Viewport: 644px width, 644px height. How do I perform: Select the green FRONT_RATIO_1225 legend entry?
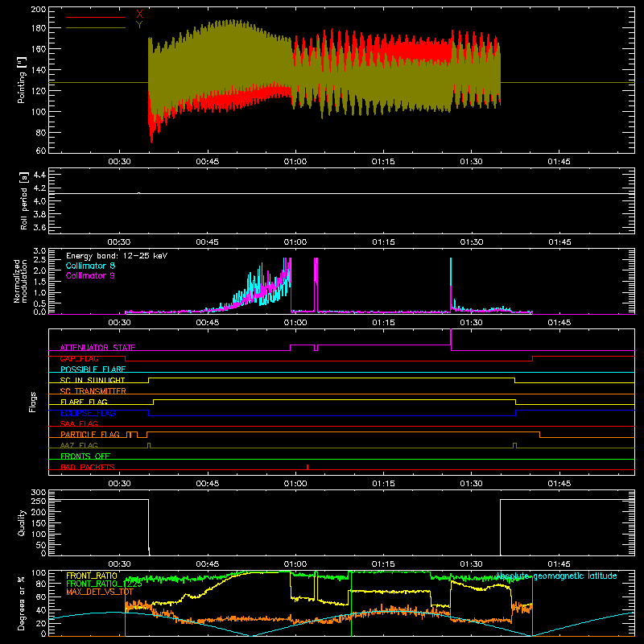(x=104, y=584)
